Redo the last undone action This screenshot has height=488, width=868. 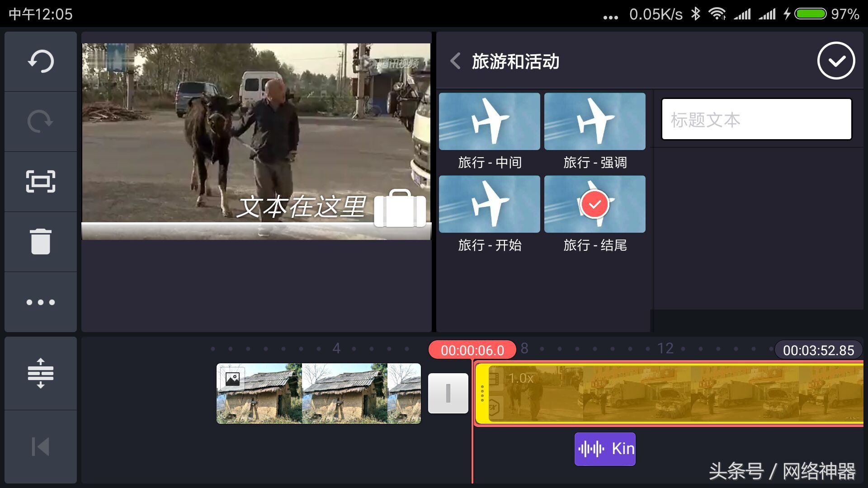pyautogui.click(x=40, y=121)
